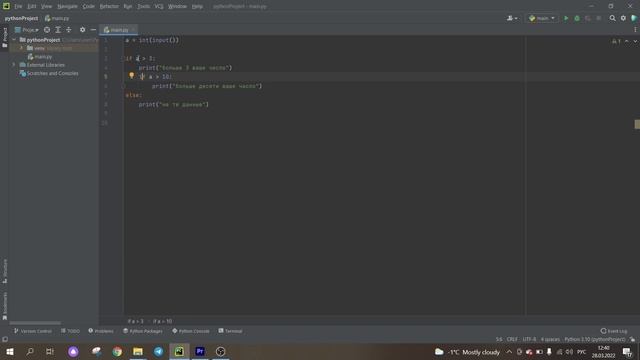The height and width of the screenshot is (360, 640).
Task: Click 4 spaces indent setting
Action: point(550,340)
